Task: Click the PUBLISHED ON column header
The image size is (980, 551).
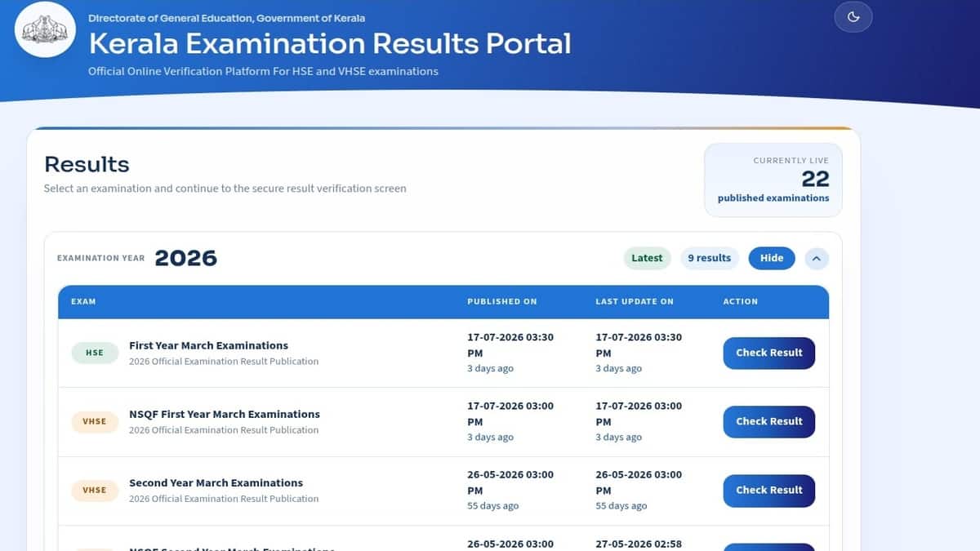Action: point(502,301)
